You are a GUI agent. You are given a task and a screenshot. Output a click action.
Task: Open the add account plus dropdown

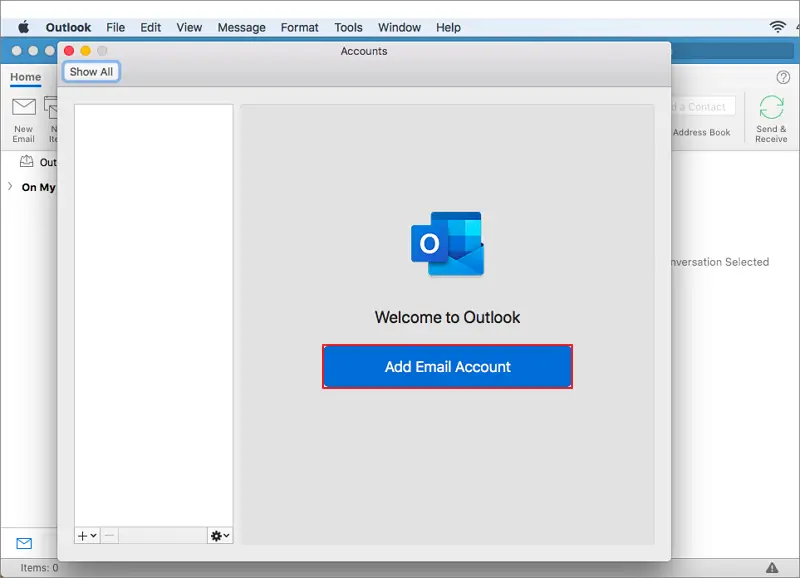click(87, 536)
